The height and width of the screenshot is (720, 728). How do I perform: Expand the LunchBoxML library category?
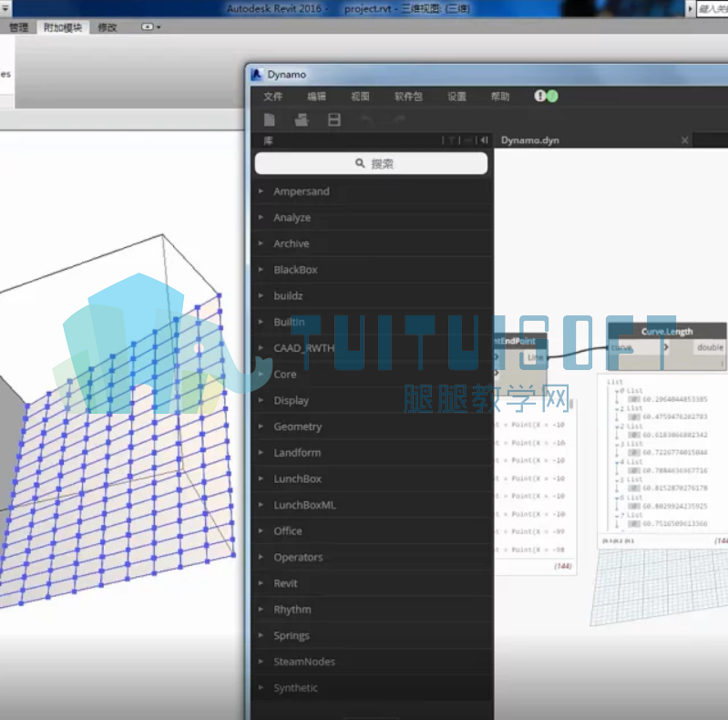click(373, 505)
